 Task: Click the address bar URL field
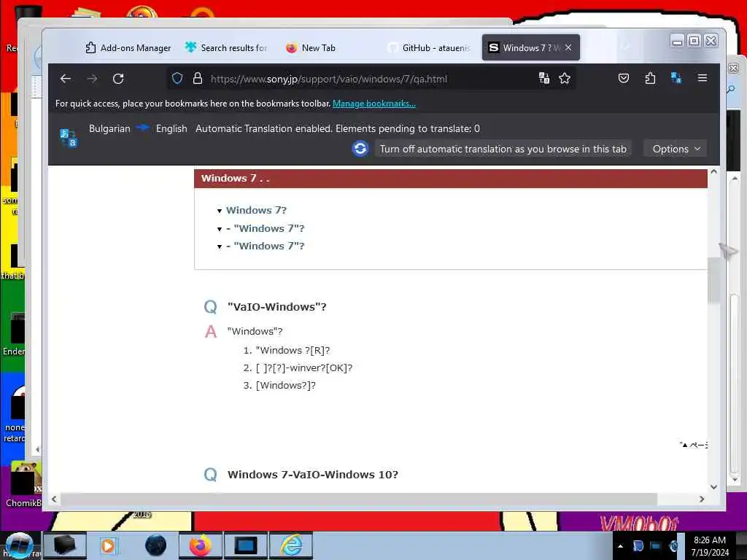pos(371,79)
